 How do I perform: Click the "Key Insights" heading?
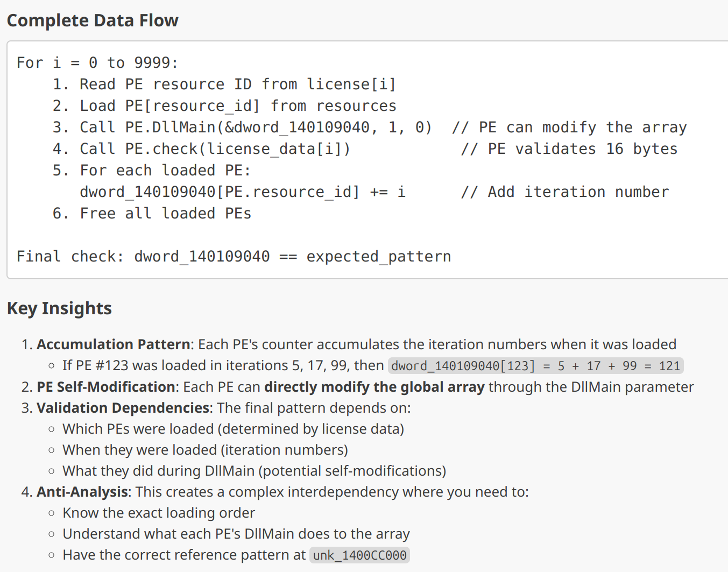[59, 308]
